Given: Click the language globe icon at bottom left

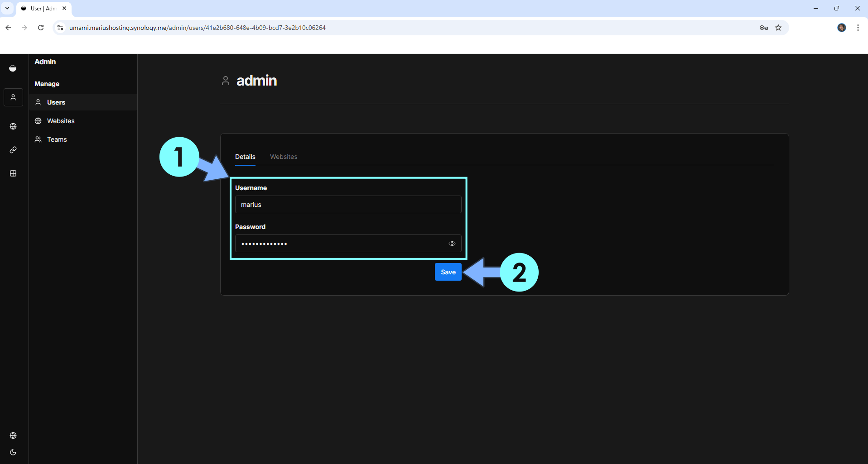Looking at the screenshot, I should [x=13, y=435].
